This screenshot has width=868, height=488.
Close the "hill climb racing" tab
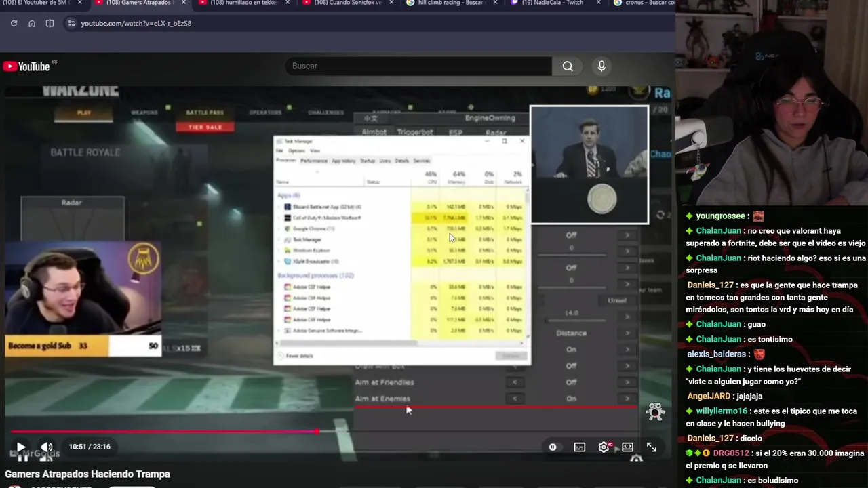tap(495, 3)
